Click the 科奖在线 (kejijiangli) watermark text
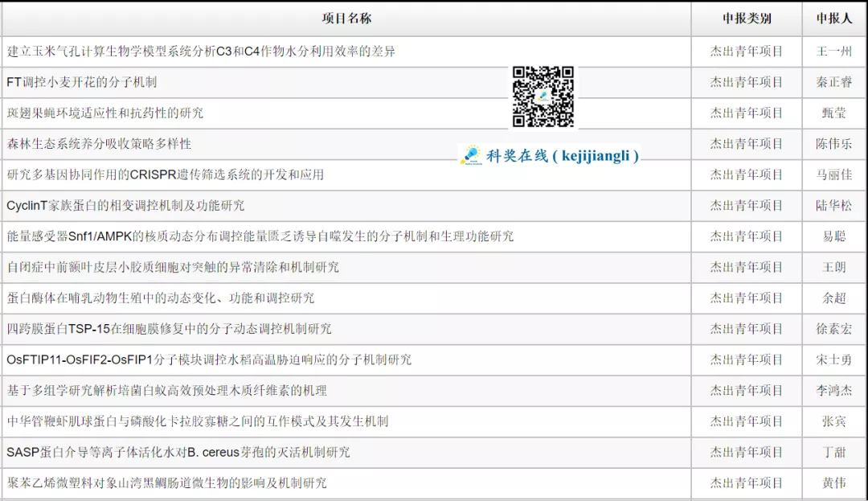Image resolution: width=868 pixels, height=501 pixels. pyautogui.click(x=562, y=156)
